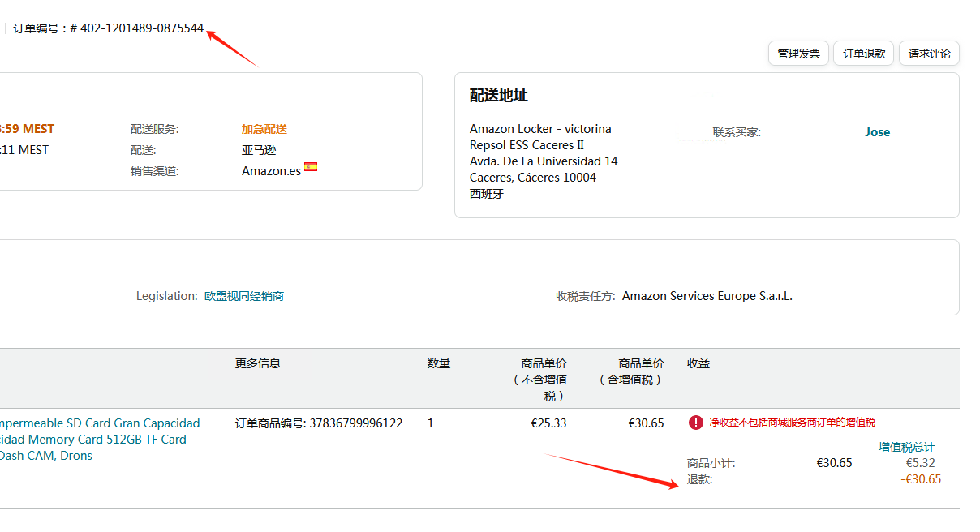Select the Amazon.es sales channel text
Screen dimensions: 980x532
271,171
